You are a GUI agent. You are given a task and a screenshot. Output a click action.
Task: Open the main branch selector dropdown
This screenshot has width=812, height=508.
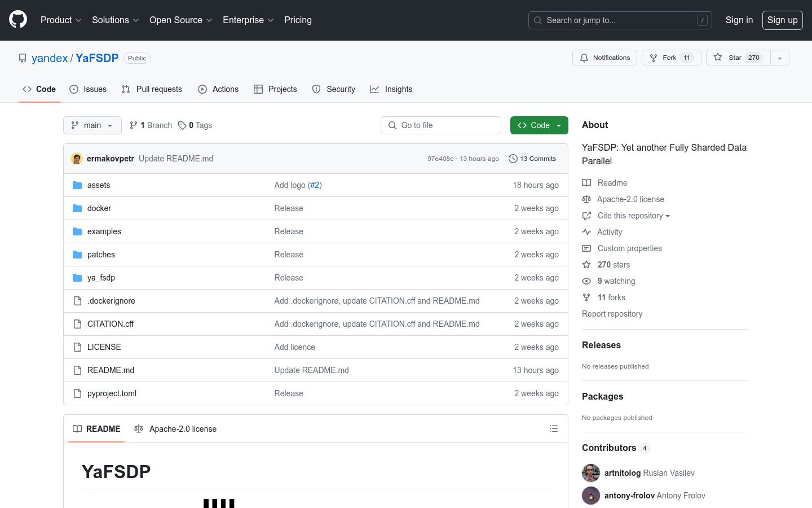tap(92, 125)
